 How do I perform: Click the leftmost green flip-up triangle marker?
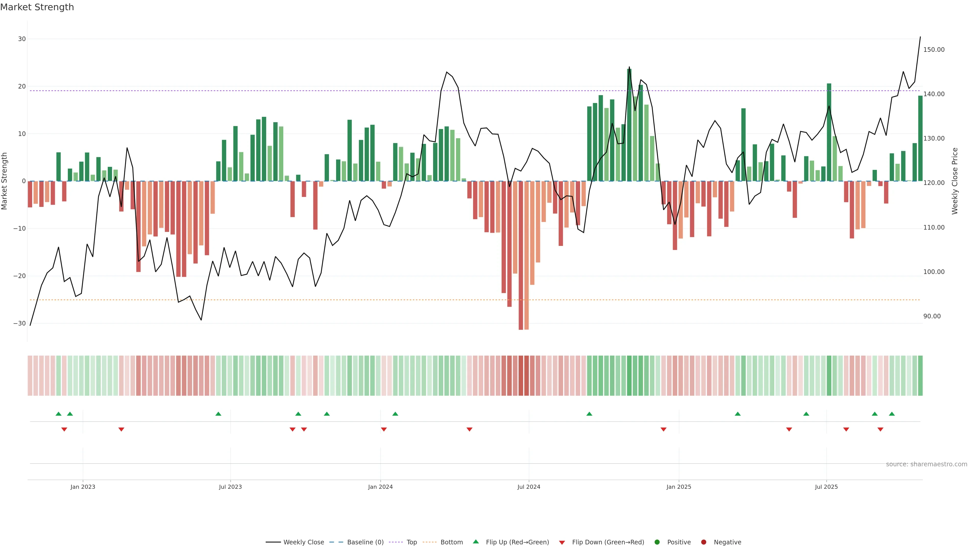59,414
